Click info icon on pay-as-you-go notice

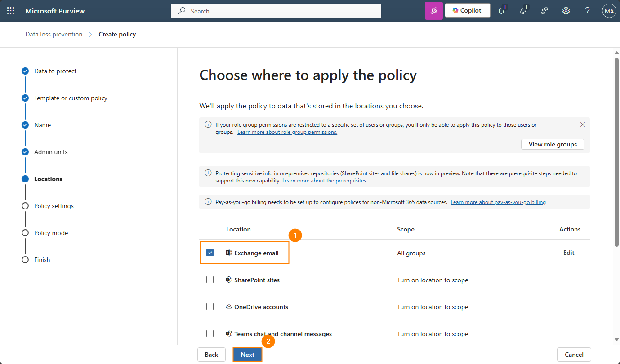(208, 202)
